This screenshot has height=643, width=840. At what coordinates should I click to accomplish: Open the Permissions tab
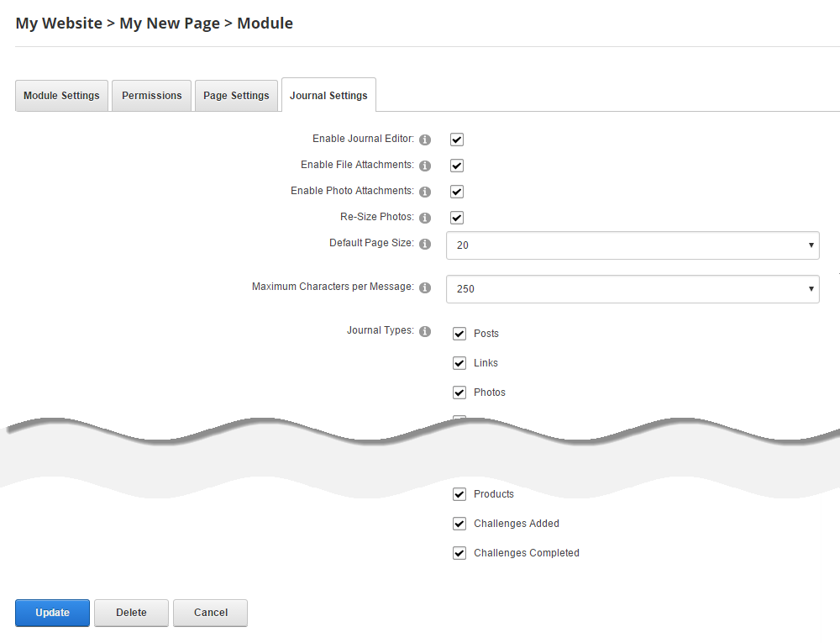click(x=152, y=96)
